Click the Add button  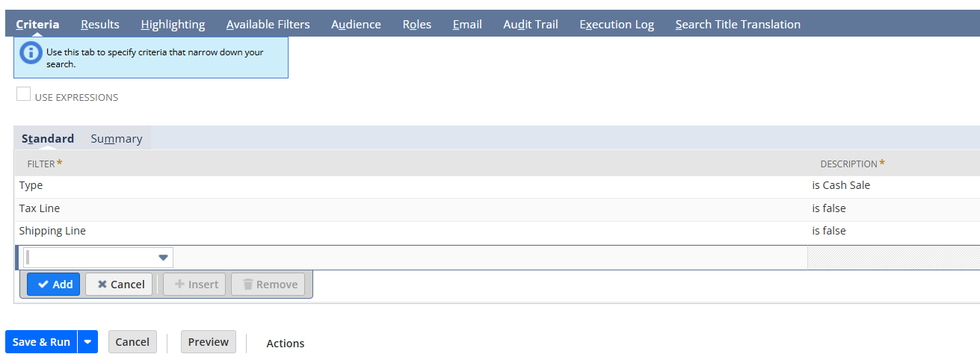pyautogui.click(x=54, y=285)
